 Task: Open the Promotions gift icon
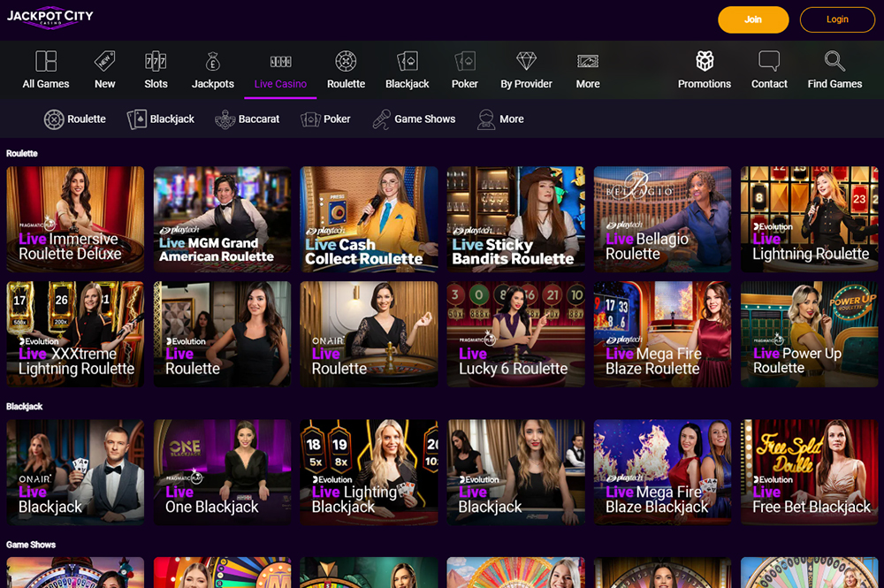[705, 61]
